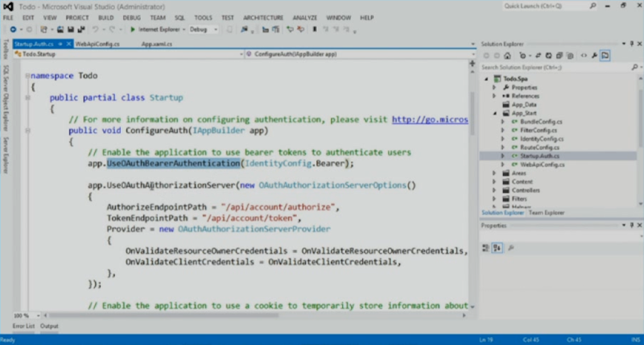Click the editor vertical scrollbar thumb

473,114
